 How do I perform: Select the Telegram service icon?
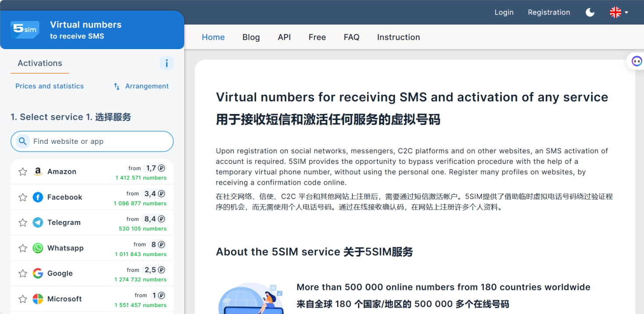tap(38, 222)
